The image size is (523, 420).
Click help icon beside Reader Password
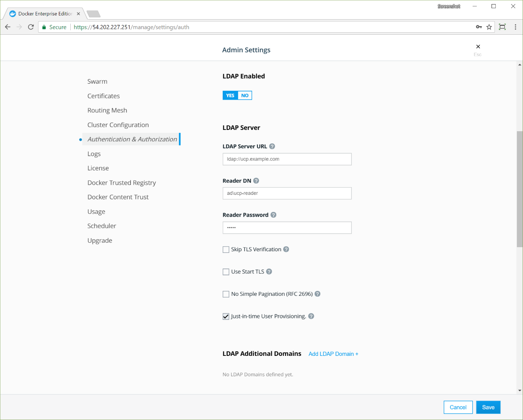(x=273, y=215)
